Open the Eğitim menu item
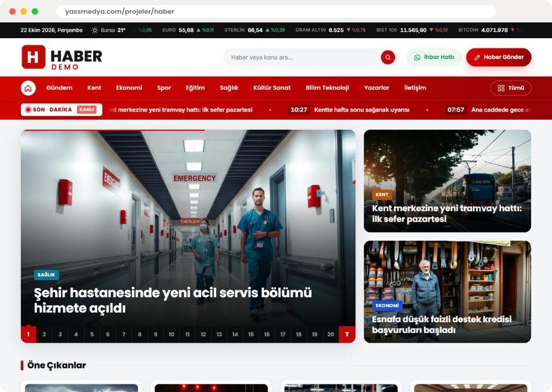 pyautogui.click(x=195, y=88)
